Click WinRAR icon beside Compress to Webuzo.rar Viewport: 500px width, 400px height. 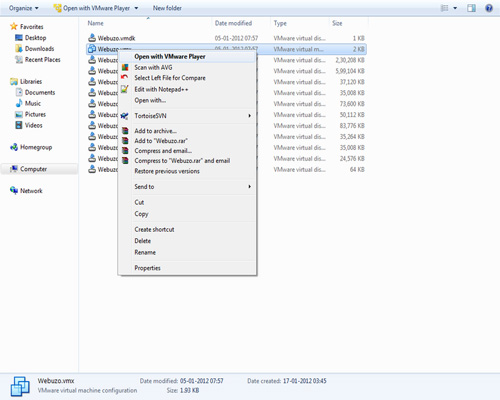125,161
